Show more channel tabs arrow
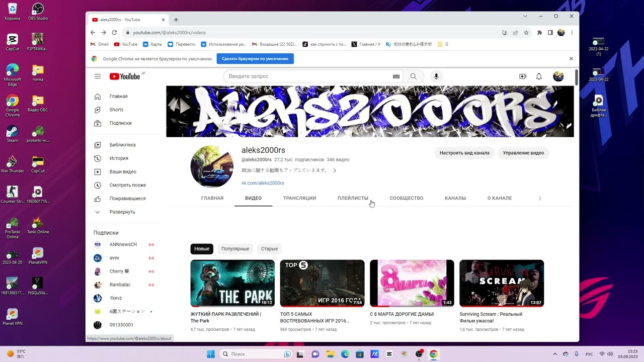The width and height of the screenshot is (644, 362). point(540,199)
